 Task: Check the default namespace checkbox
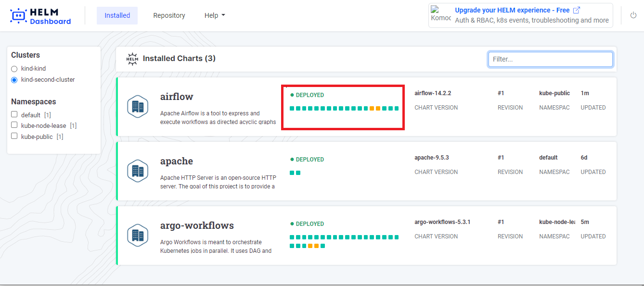[x=14, y=114]
